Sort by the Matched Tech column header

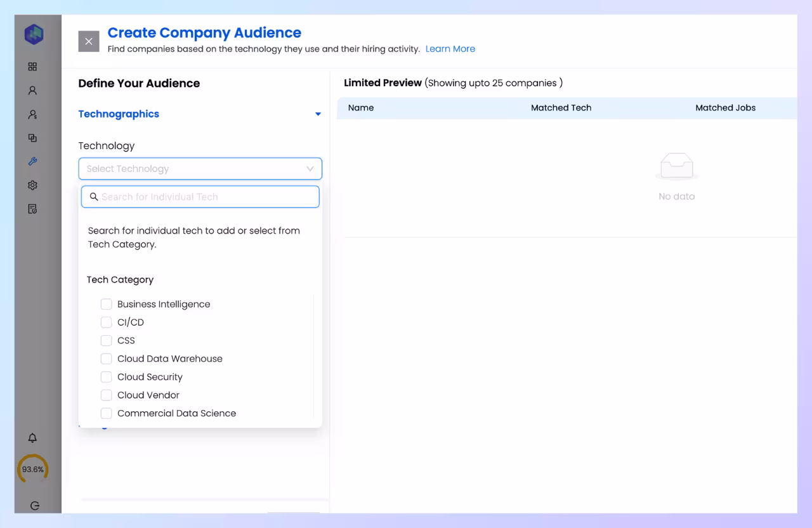coord(561,107)
